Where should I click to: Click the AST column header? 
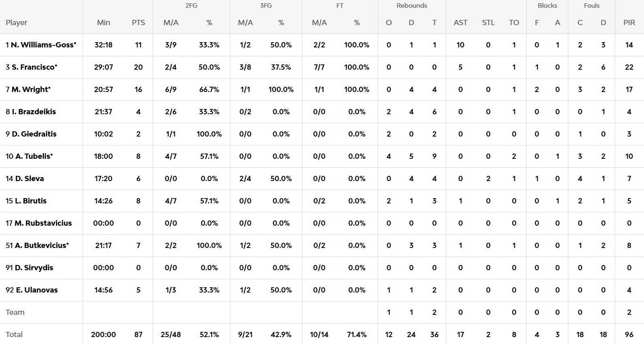460,23
